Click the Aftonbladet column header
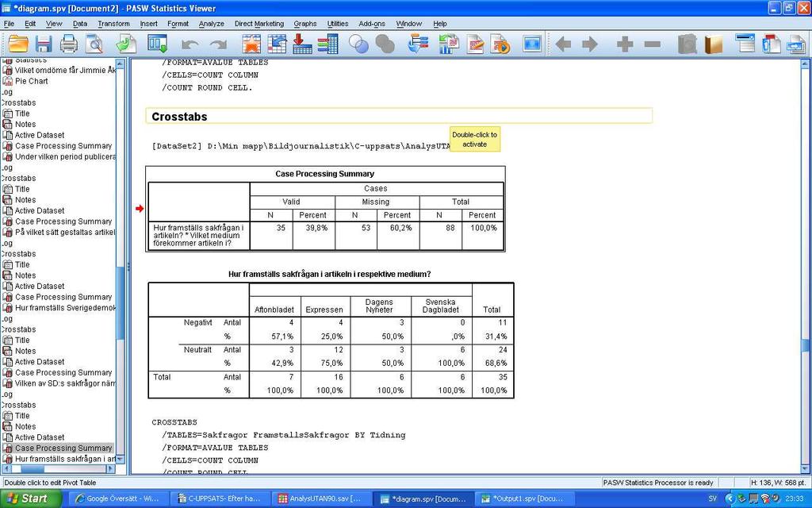The image size is (812, 508). click(274, 310)
